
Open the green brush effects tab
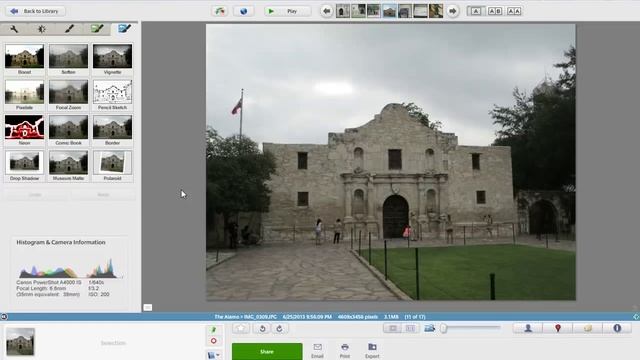coord(97,29)
